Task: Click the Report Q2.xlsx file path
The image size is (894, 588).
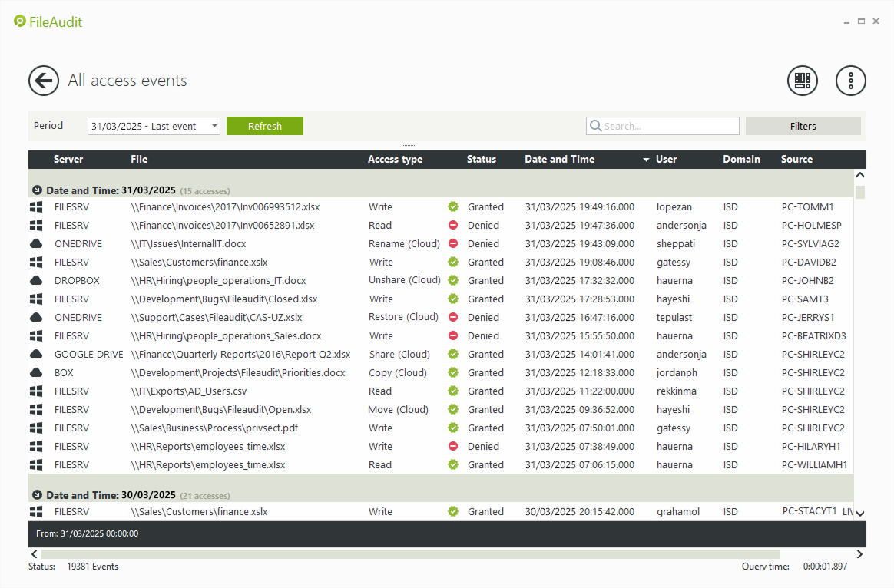Action: (x=240, y=355)
